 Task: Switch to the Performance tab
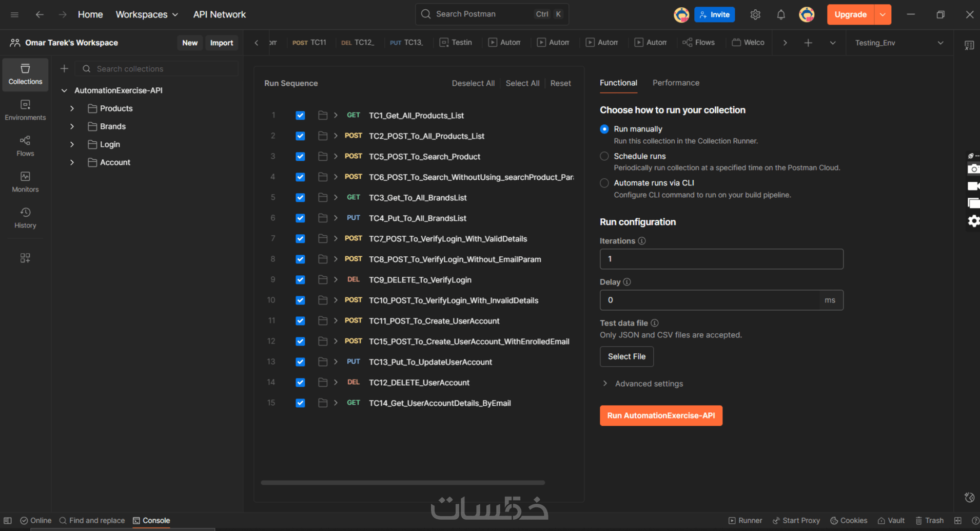676,83
